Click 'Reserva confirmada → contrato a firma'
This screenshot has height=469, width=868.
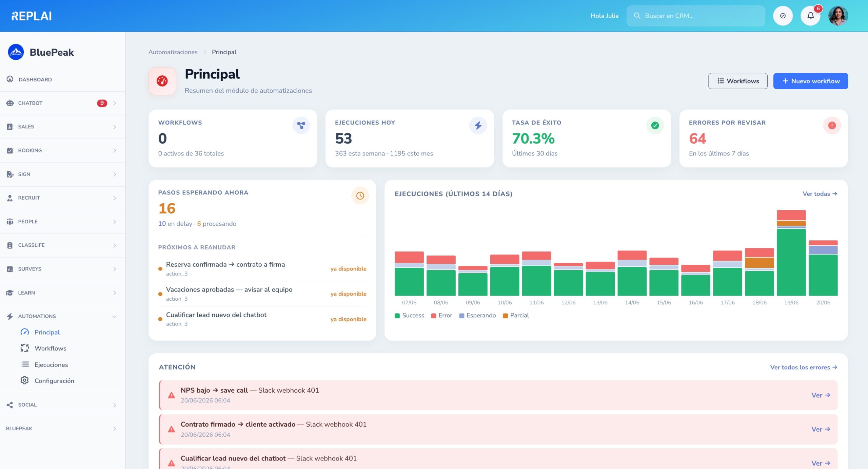(225, 264)
